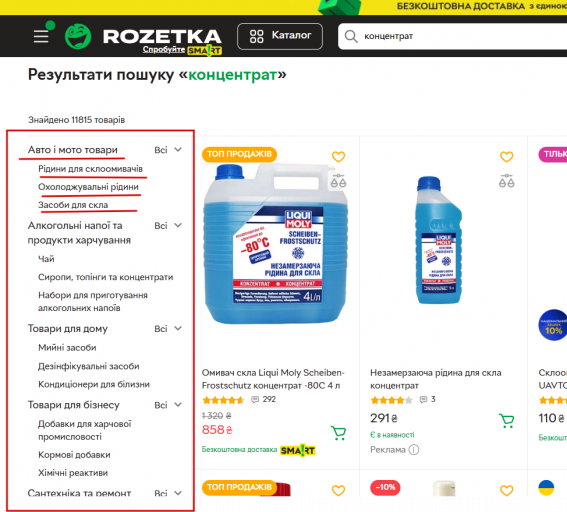Expand Товари для дому category chevron
This screenshot has width=567, height=512.
(x=178, y=328)
